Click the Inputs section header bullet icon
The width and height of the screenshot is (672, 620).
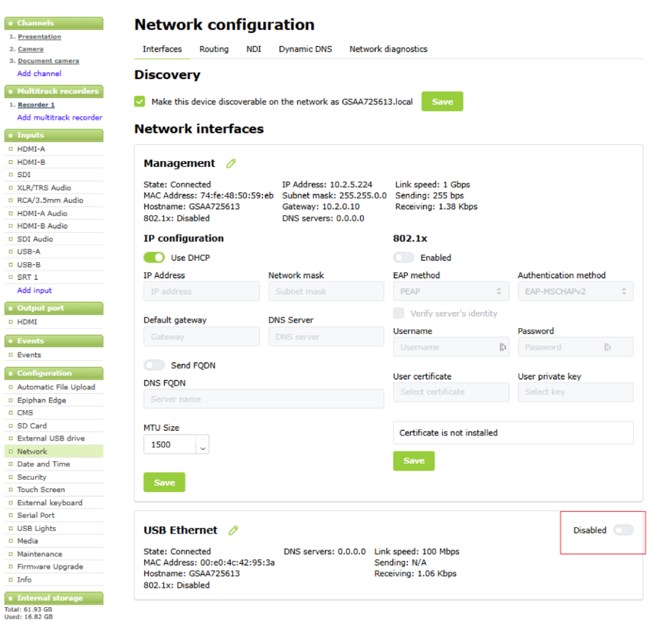(11, 136)
